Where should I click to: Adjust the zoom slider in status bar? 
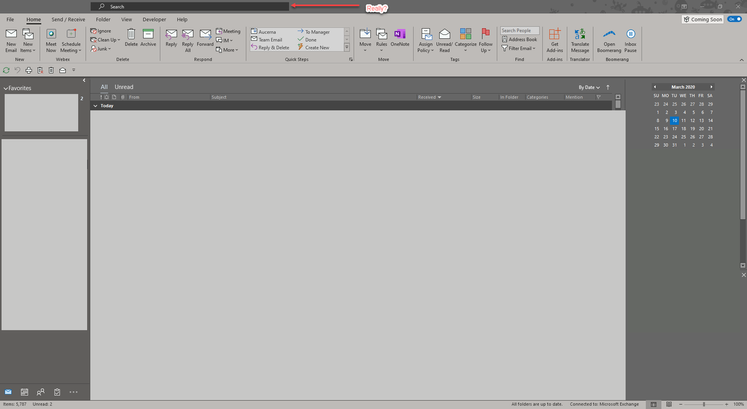pyautogui.click(x=704, y=404)
